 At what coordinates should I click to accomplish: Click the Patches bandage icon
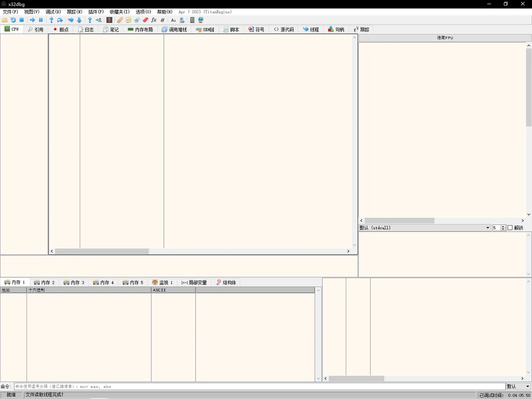(x=120, y=20)
